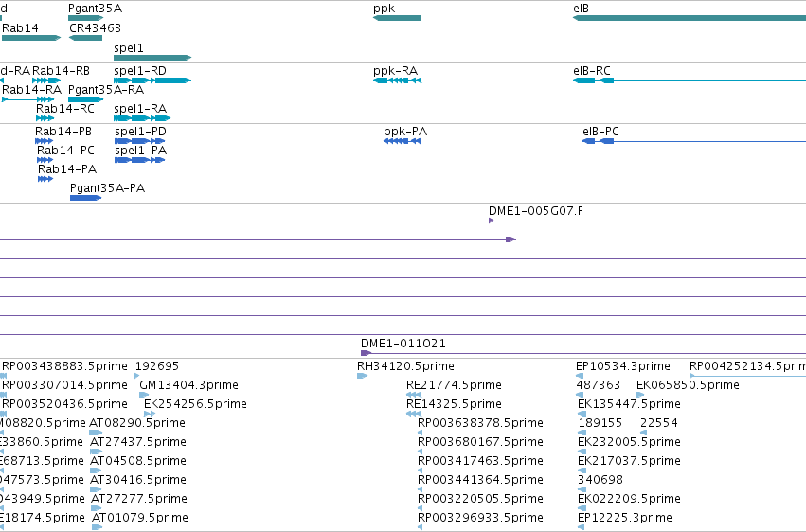Click the spel1-PA protein glyph
Screen dimensions: 806x532
coord(140,160)
